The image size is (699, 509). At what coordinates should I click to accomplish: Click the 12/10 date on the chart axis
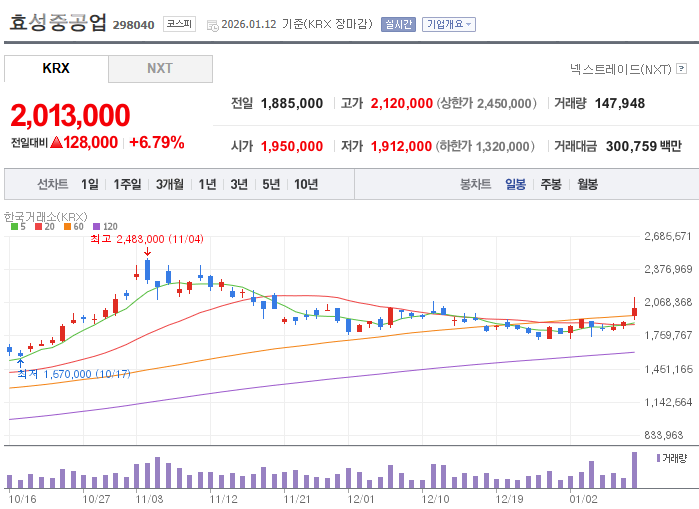point(436,499)
